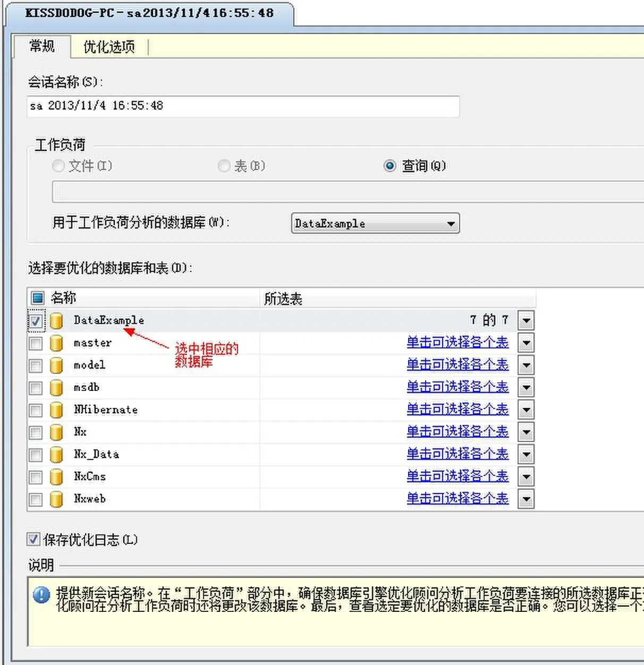The image size is (644, 665).
Task: Check the NxCms database checkbox
Action: click(x=36, y=478)
